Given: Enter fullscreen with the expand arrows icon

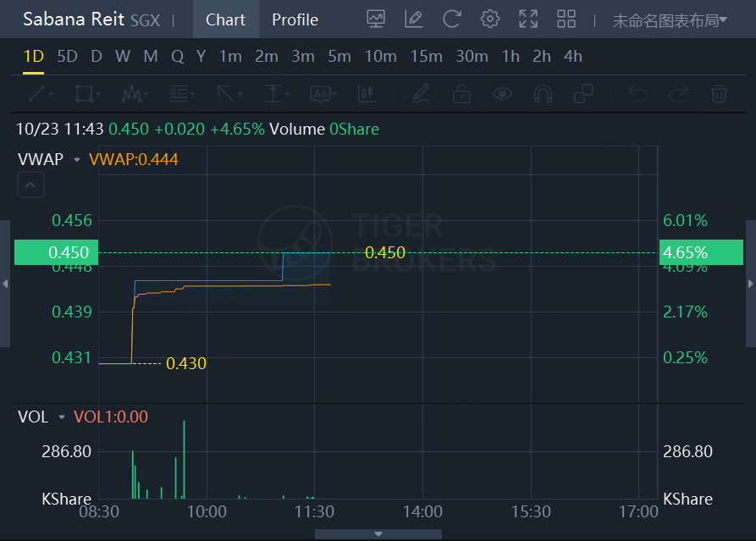Looking at the screenshot, I should coord(528,19).
